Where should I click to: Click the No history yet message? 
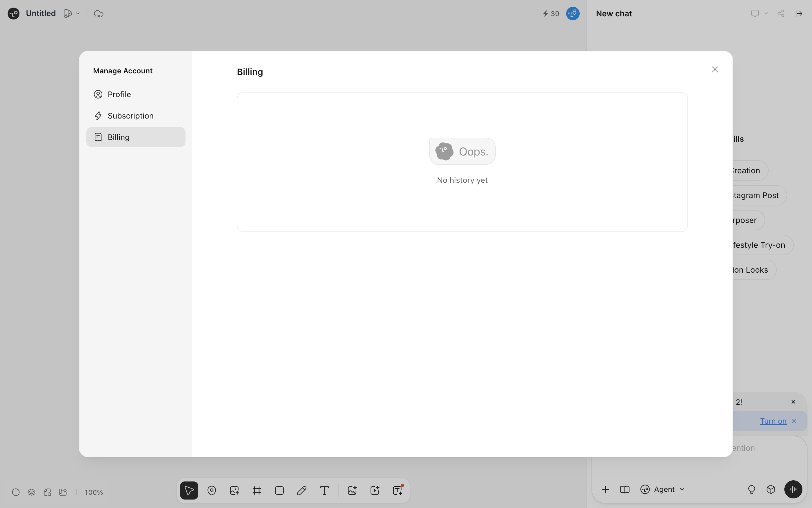click(462, 180)
